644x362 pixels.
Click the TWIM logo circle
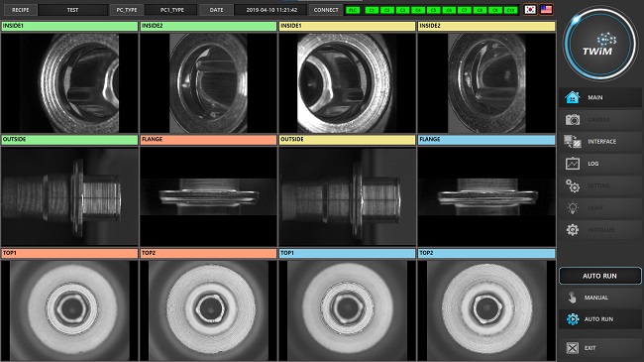(x=600, y=44)
